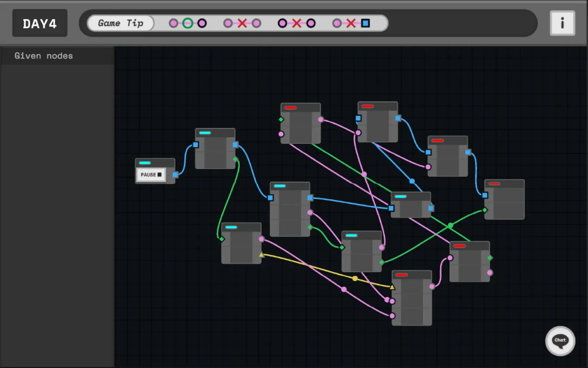Select the Given nodes panel header
Screen dimensions: 588x368
[44, 56]
